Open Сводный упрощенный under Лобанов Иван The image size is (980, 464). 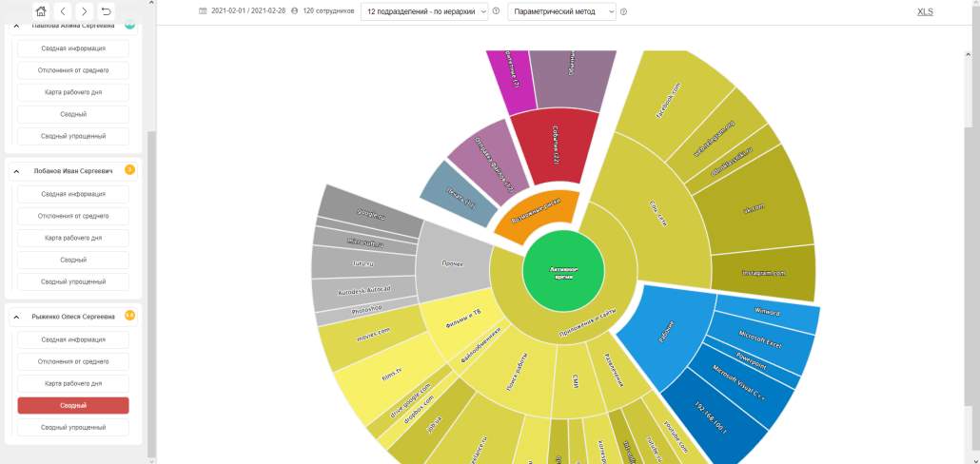coord(73,281)
